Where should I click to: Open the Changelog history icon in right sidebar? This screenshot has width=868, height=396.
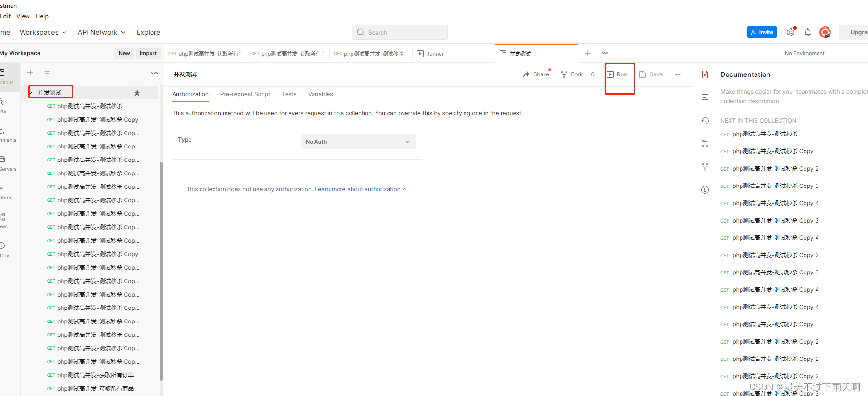[705, 121]
